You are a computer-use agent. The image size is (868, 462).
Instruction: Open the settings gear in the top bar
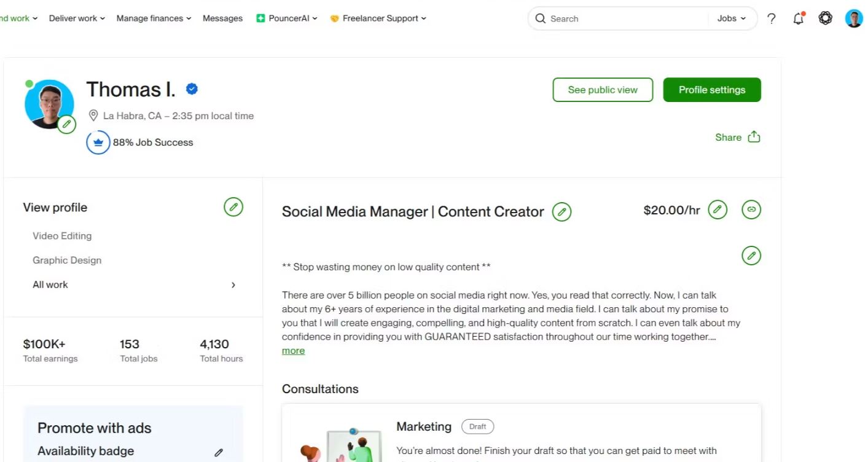[825, 18]
